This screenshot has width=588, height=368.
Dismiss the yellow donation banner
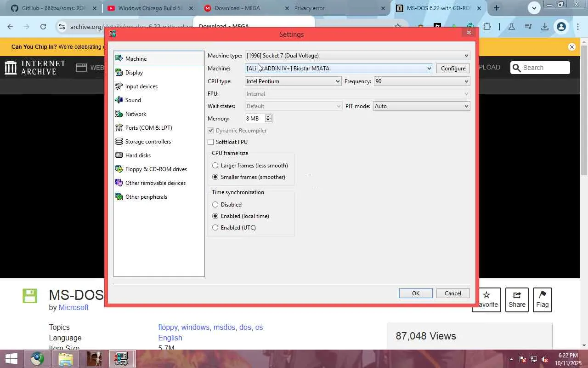pos(572,47)
